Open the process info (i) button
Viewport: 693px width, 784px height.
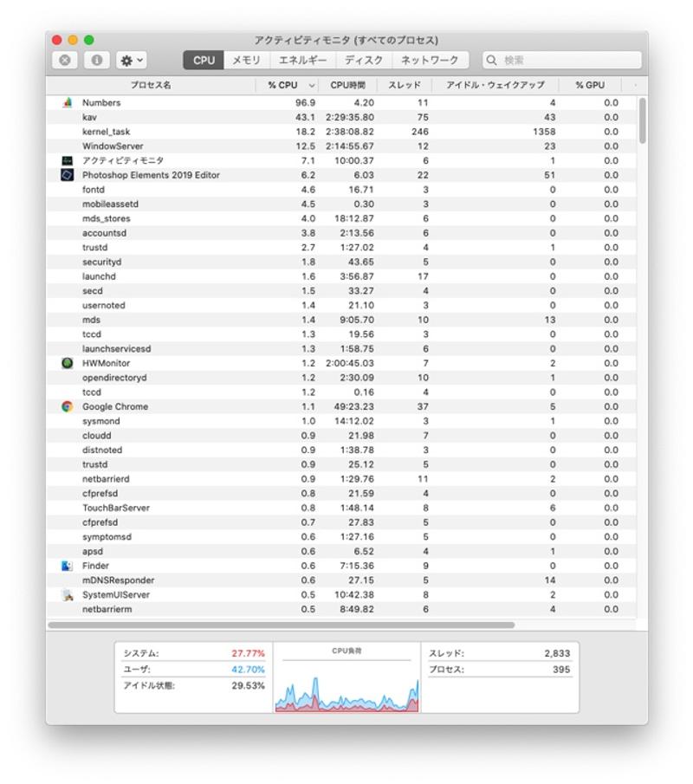(96, 61)
